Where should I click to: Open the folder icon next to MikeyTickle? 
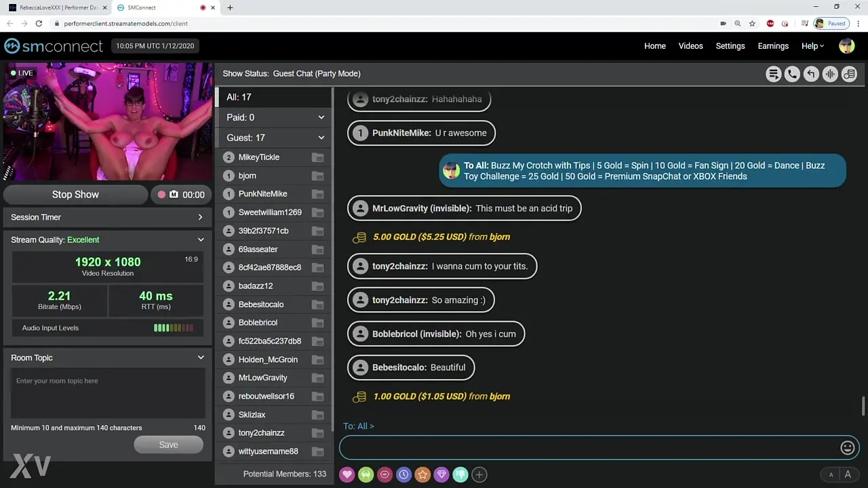(x=317, y=157)
